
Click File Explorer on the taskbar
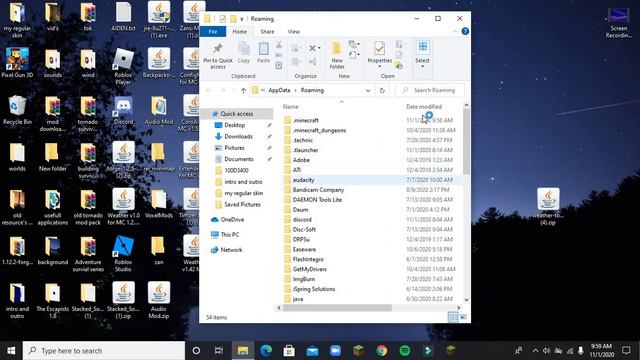(x=243, y=351)
